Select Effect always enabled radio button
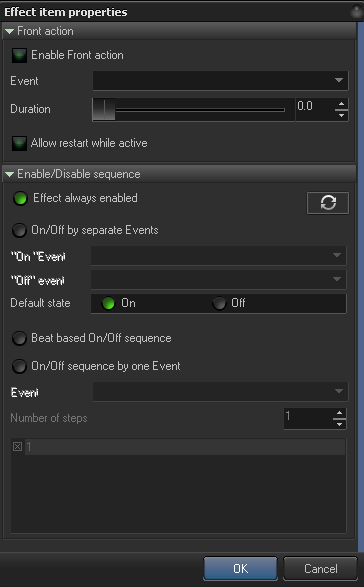364x587 pixels. pyautogui.click(x=20, y=198)
